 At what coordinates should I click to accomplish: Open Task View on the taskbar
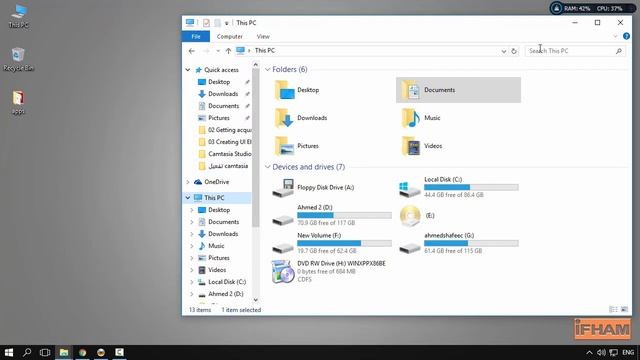point(45,352)
